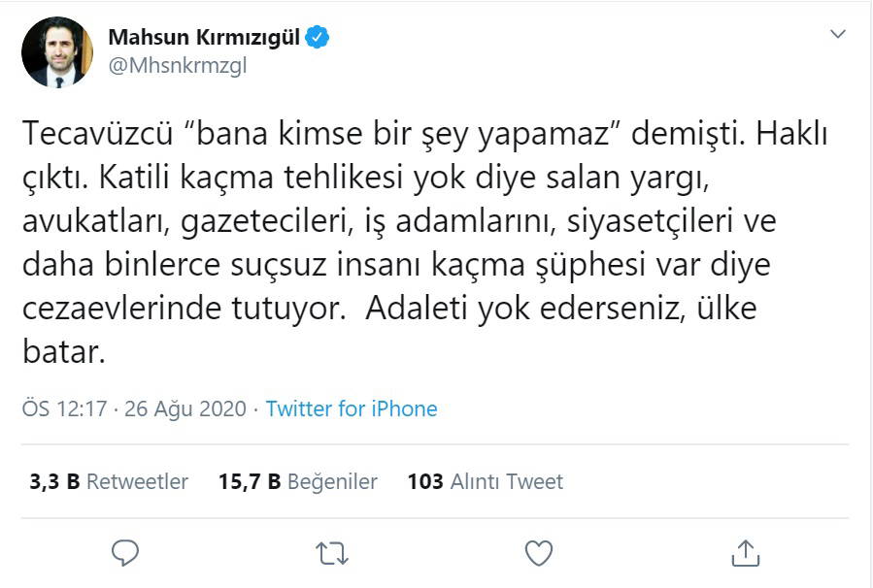This screenshot has width=873, height=588.
Task: Click the Mahsun Kırmızıgül display name
Action: pyautogui.click(x=204, y=38)
